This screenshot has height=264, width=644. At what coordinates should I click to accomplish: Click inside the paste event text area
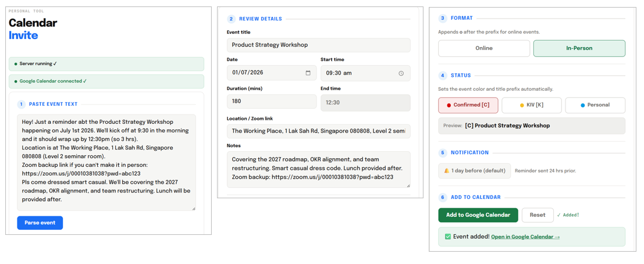tap(106, 163)
